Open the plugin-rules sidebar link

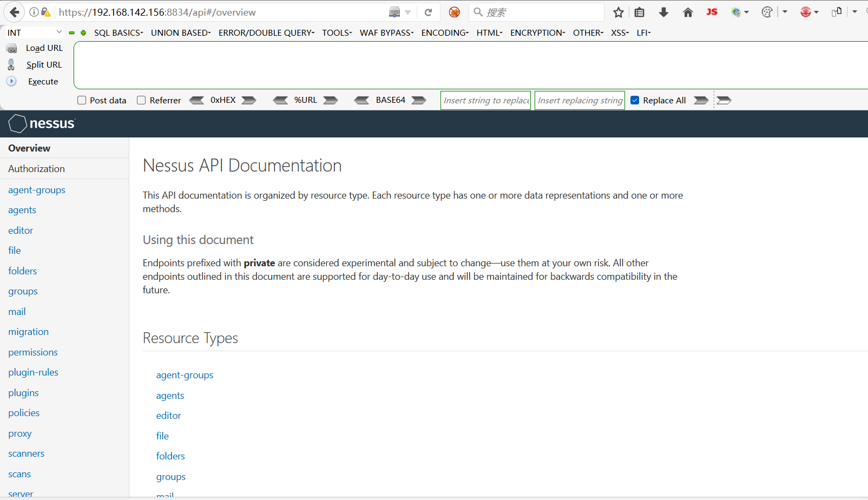point(34,372)
